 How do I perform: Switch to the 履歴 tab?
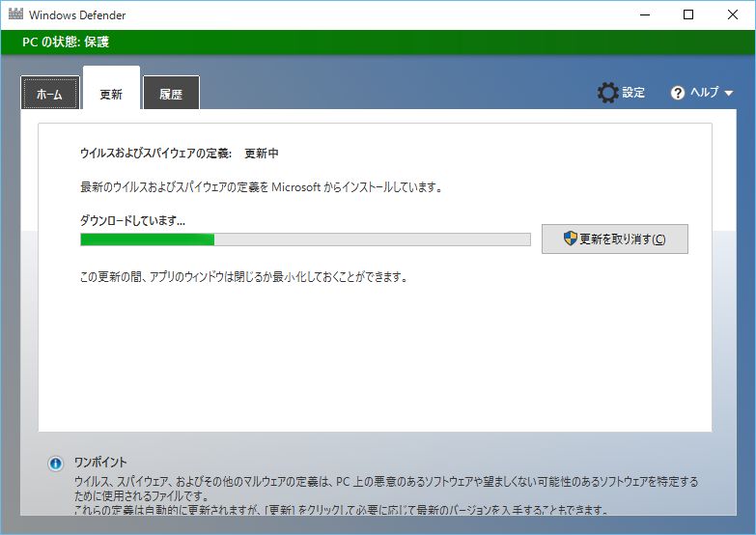[171, 93]
